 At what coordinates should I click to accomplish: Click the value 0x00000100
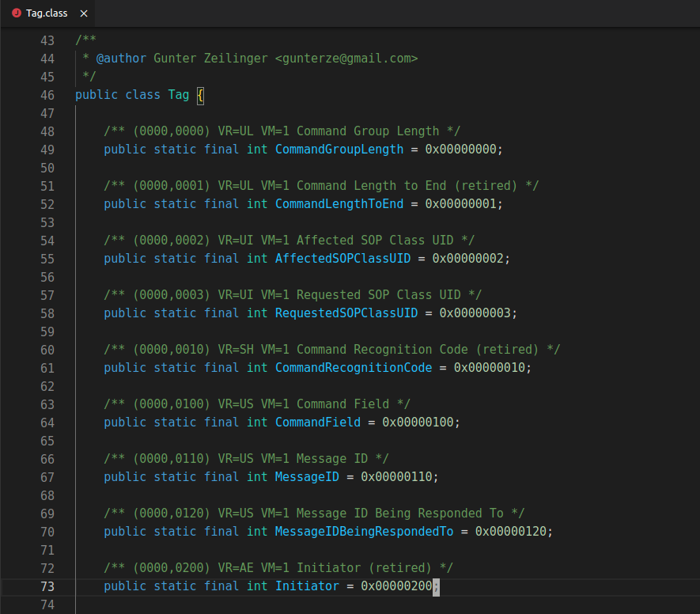pos(418,422)
